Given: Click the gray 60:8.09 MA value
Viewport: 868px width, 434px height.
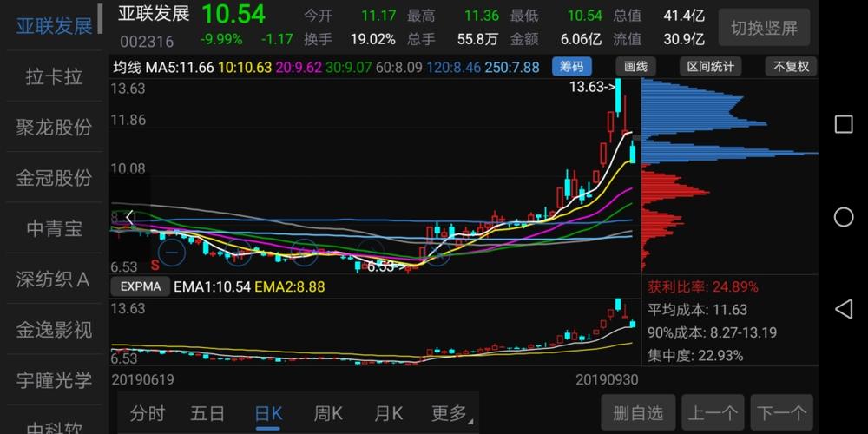Looking at the screenshot, I should coord(398,68).
